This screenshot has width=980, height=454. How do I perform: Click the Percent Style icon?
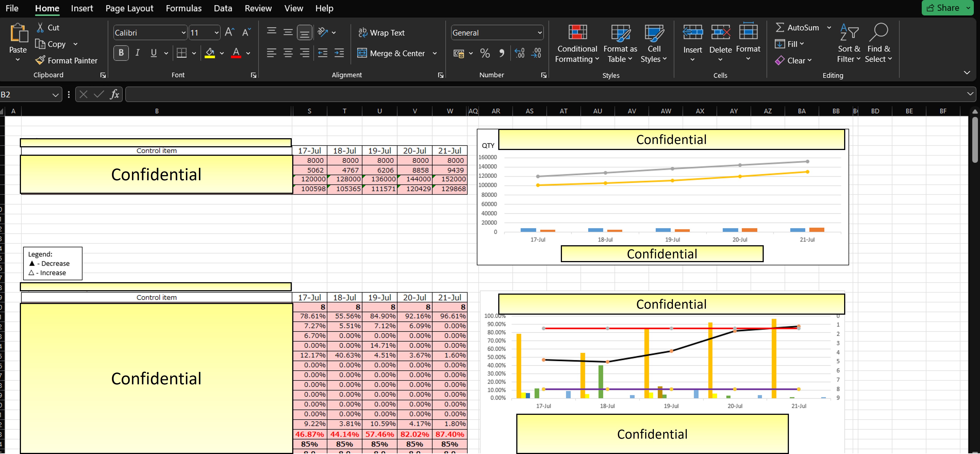click(x=485, y=53)
